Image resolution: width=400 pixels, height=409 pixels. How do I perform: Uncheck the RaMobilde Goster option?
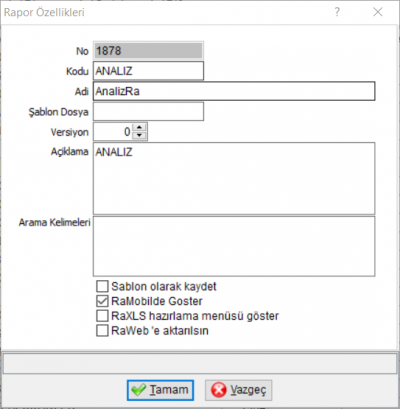[102, 301]
